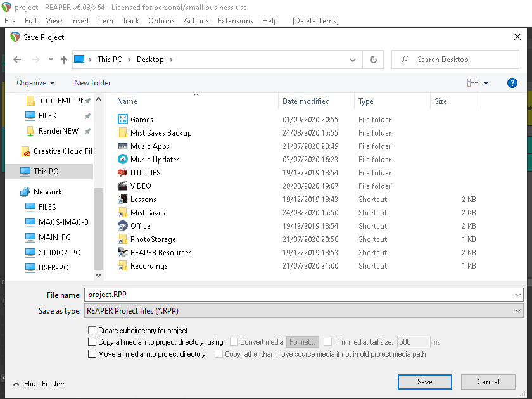Click the tail size 500 field
The image size is (532, 399).
coord(414,342)
